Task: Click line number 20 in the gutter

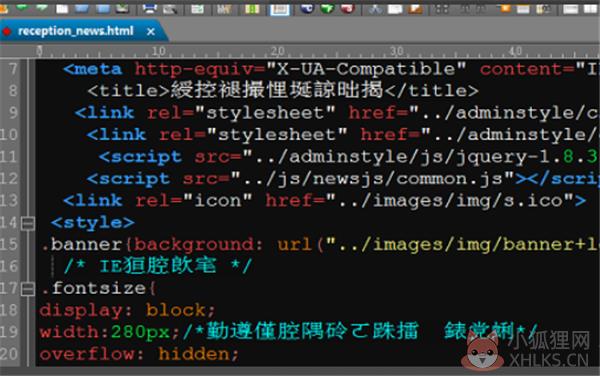Action: 9,354
